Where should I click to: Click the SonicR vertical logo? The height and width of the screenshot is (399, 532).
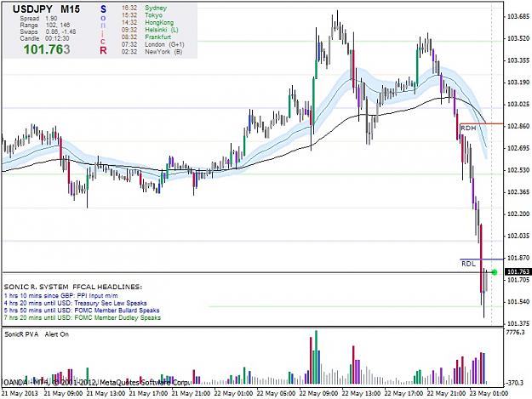pyautogui.click(x=103, y=30)
